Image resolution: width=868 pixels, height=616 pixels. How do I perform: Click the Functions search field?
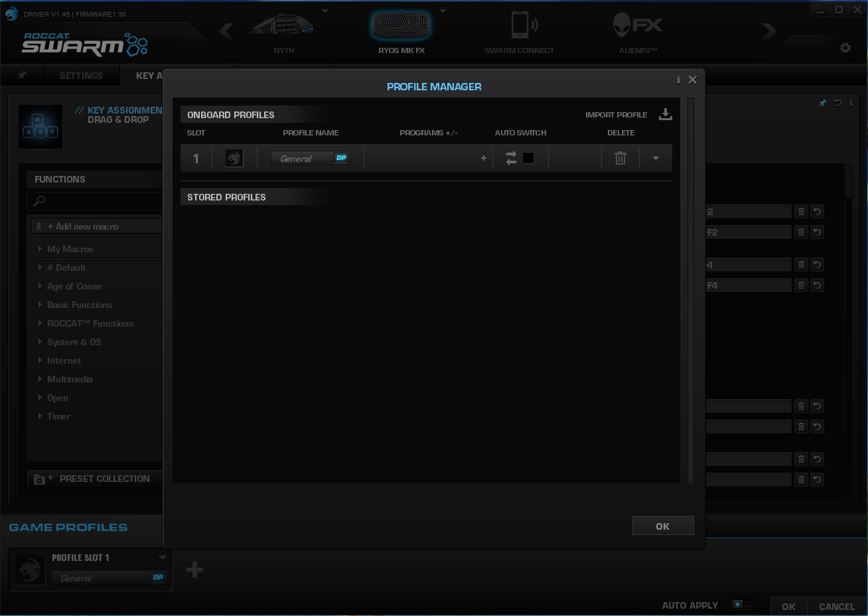pyautogui.click(x=94, y=200)
